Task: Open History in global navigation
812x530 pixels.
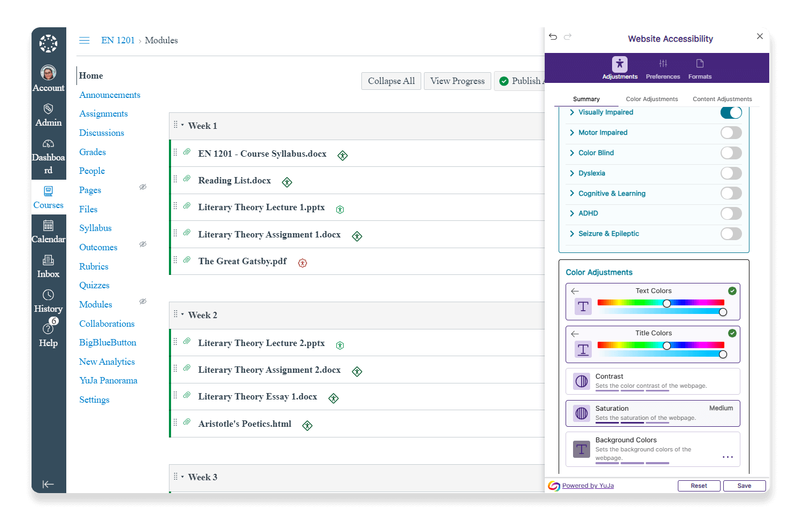Action: [x=48, y=301]
